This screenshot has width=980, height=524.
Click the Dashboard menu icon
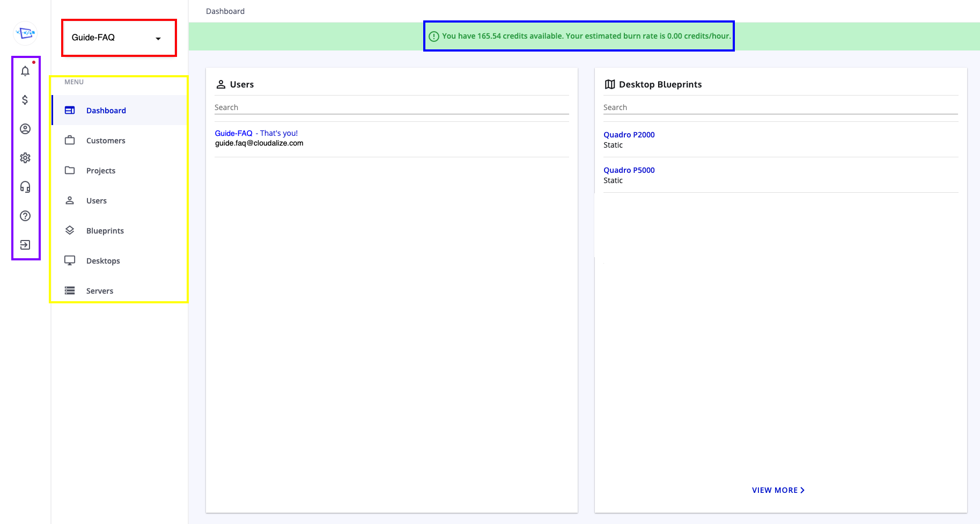click(x=70, y=110)
